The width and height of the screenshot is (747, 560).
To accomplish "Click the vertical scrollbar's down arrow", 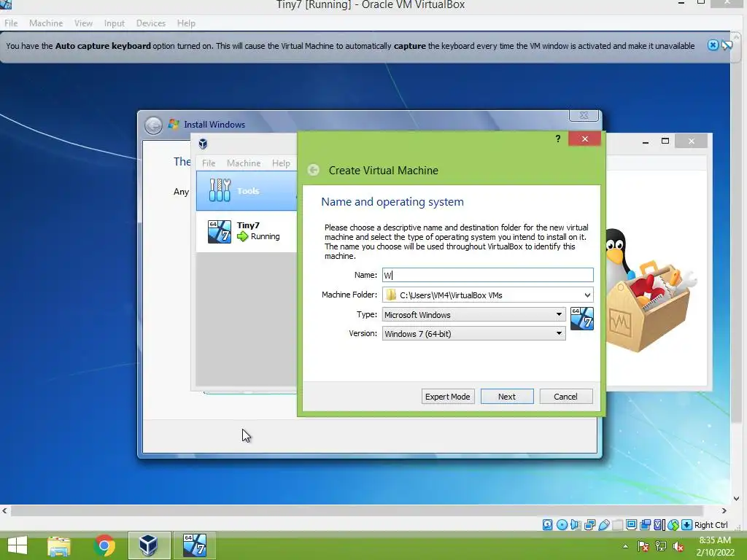I will pos(737,499).
